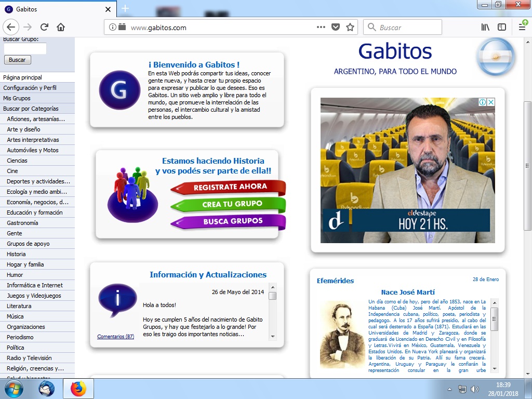Click the AdChoices info icon on ad
This screenshot has height=399, width=532.
[483, 102]
